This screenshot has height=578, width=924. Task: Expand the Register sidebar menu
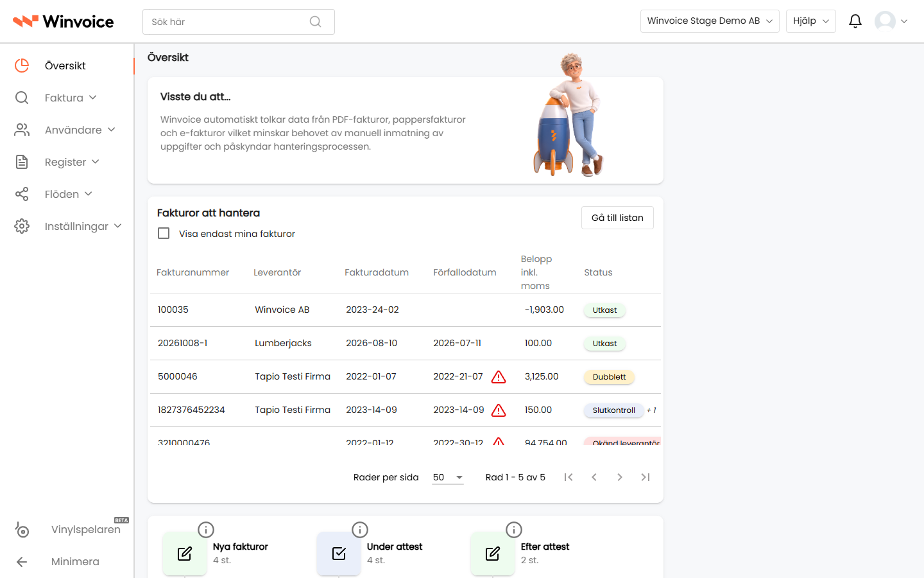(72, 162)
